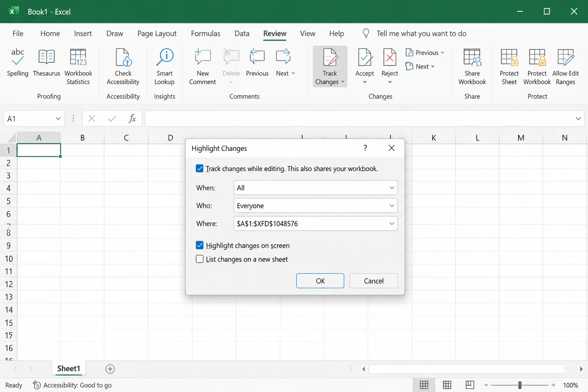Open help question mark in Highlight Changes
Image resolution: width=588 pixels, height=392 pixels.
point(365,148)
